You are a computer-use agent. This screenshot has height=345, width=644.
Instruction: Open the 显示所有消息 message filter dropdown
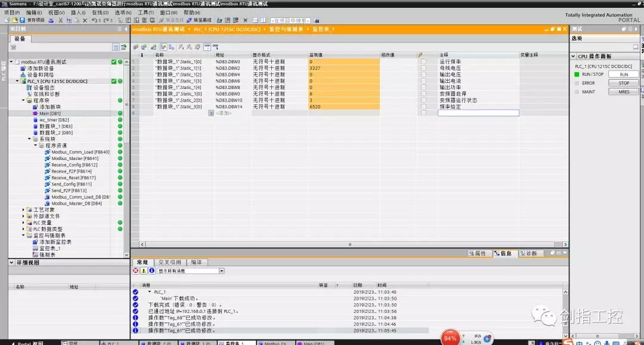click(221, 270)
